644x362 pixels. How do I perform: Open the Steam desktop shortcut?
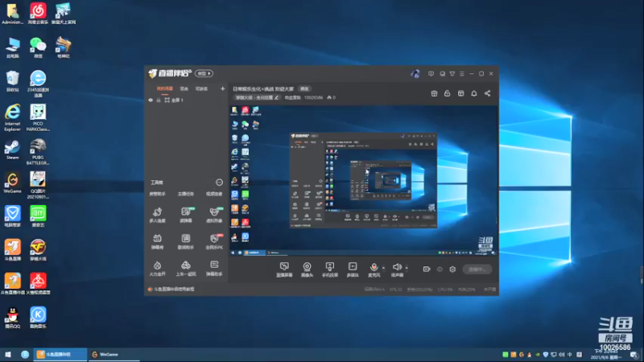coord(12,150)
